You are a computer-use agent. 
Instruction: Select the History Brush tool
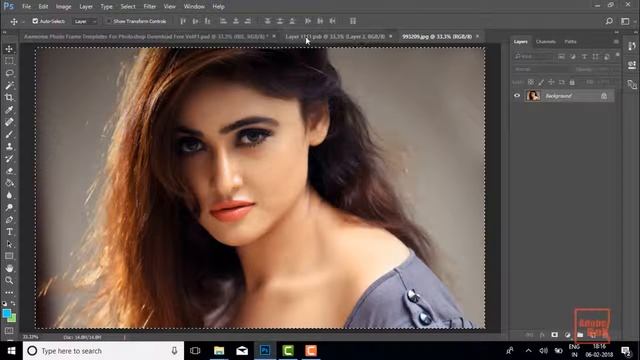pos(9,159)
